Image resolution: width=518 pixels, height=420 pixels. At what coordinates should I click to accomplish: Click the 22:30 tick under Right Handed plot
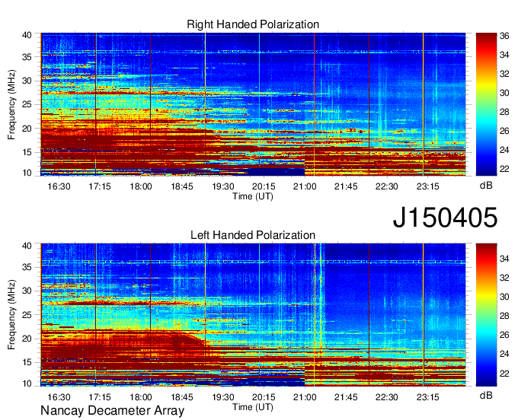point(386,186)
